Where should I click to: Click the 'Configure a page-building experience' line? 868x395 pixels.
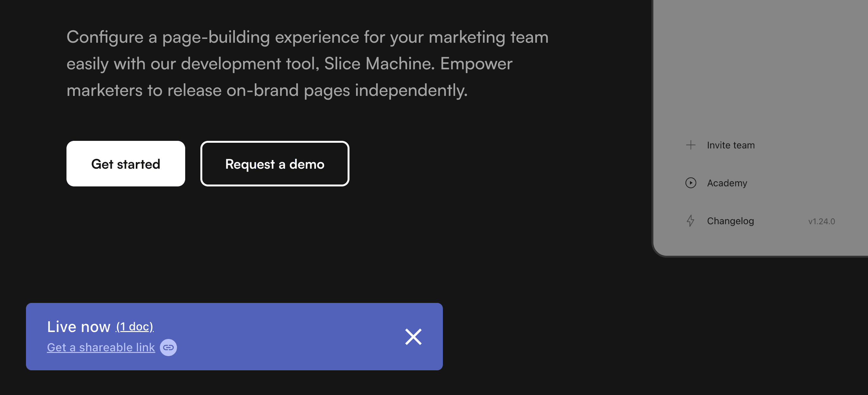click(307, 37)
